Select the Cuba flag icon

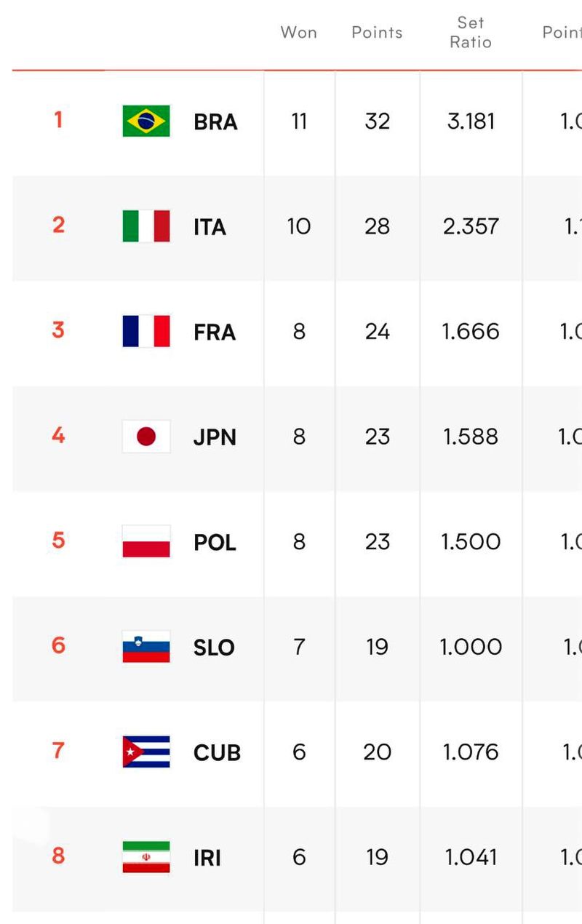[x=146, y=752]
